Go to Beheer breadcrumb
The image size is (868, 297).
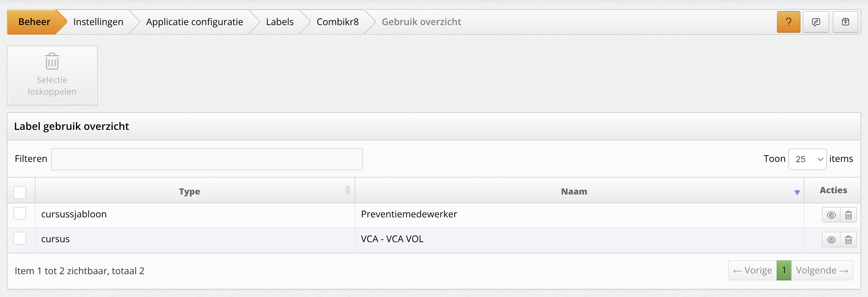pos(34,22)
